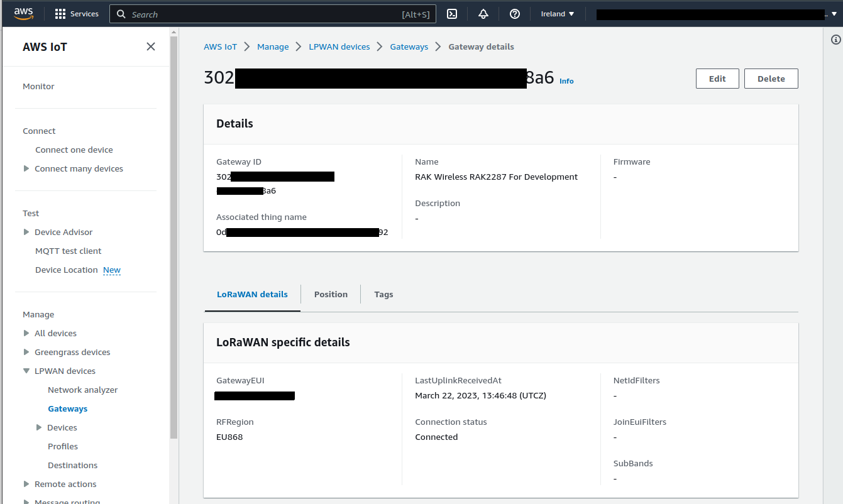Screen dimensions: 843x504
Task: Open the help question mark menu
Action: coord(515,14)
